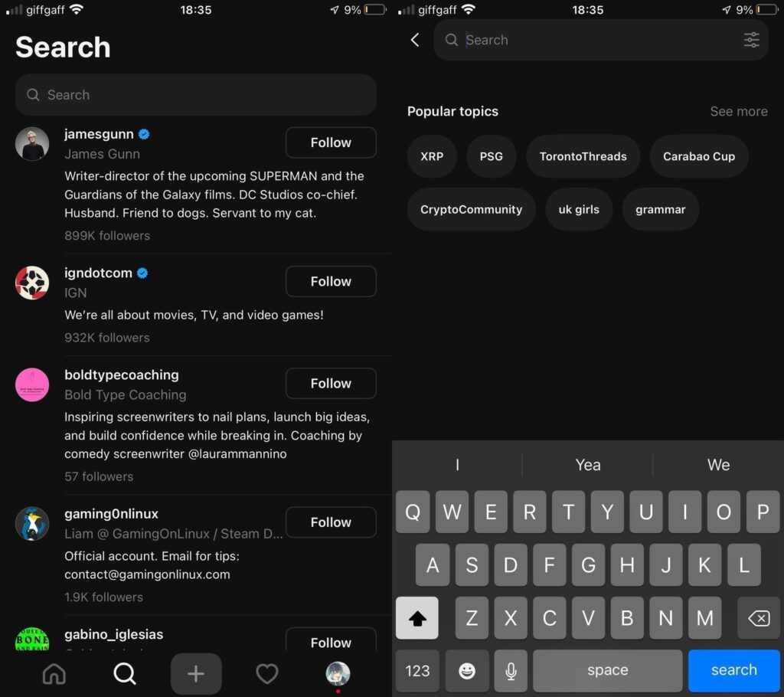The width and height of the screenshot is (784, 697).
Task: Tap the @laurammannino mention
Action: point(237,454)
